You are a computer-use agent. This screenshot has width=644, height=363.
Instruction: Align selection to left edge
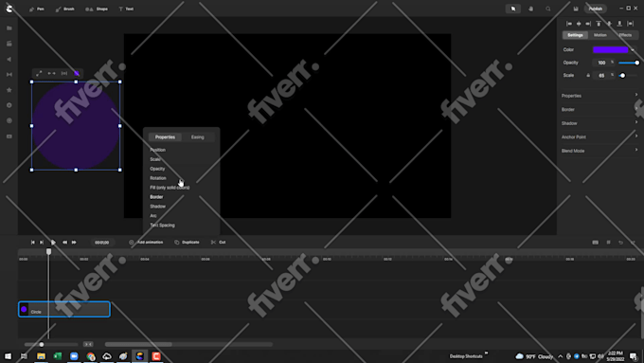click(x=569, y=24)
